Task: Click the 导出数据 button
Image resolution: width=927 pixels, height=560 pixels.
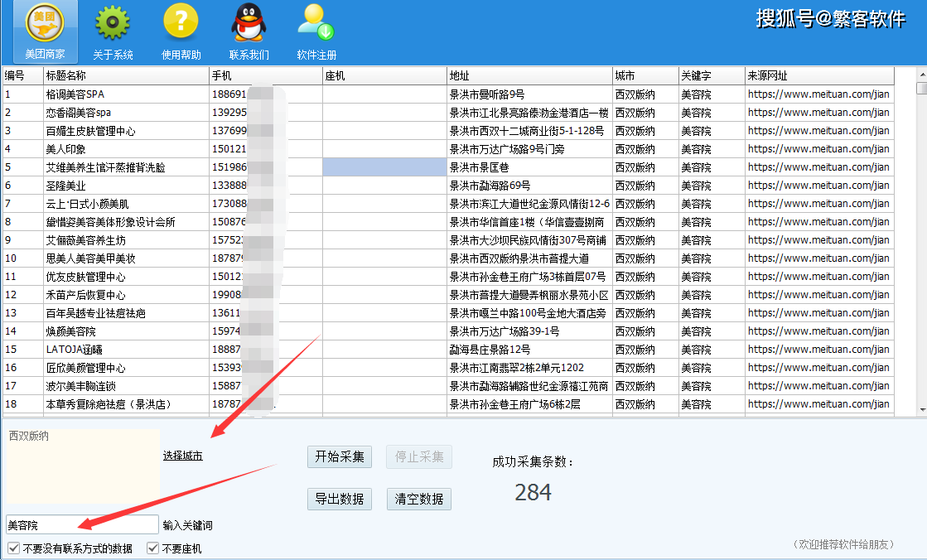Action: (x=340, y=499)
